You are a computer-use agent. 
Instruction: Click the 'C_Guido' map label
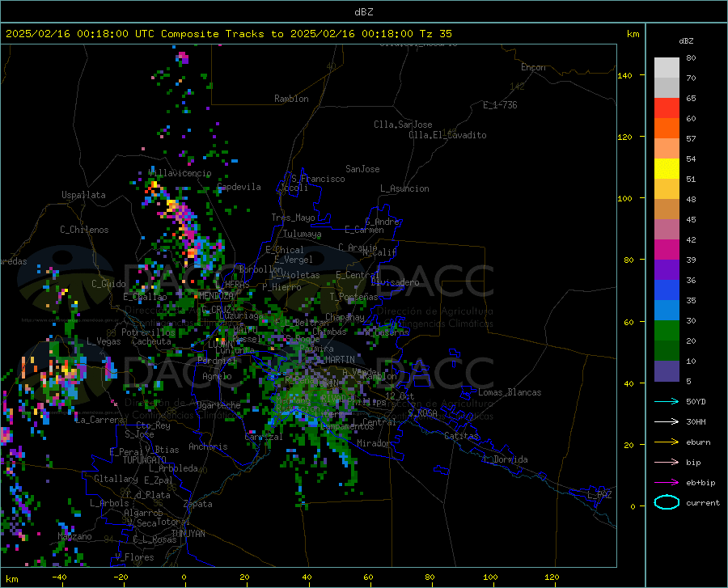click(x=108, y=284)
